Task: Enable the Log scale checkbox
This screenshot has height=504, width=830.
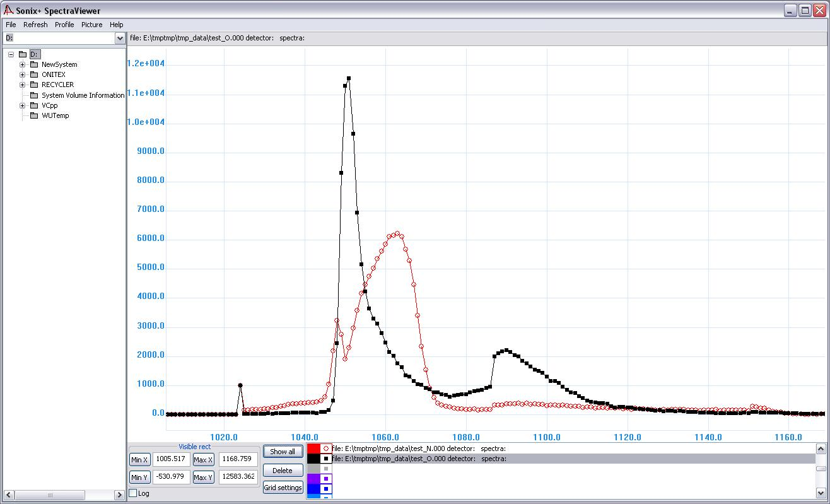Action: pyautogui.click(x=132, y=493)
